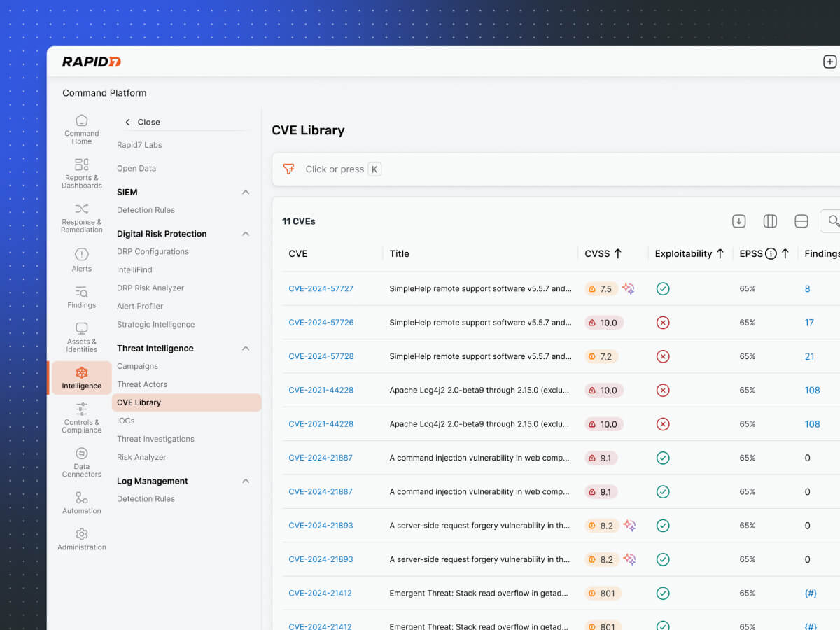Open Command Home in sidebar

pyautogui.click(x=82, y=129)
